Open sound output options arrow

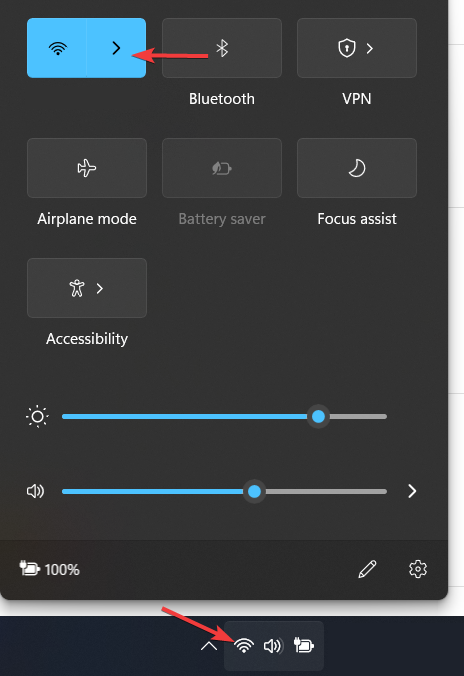tap(412, 491)
